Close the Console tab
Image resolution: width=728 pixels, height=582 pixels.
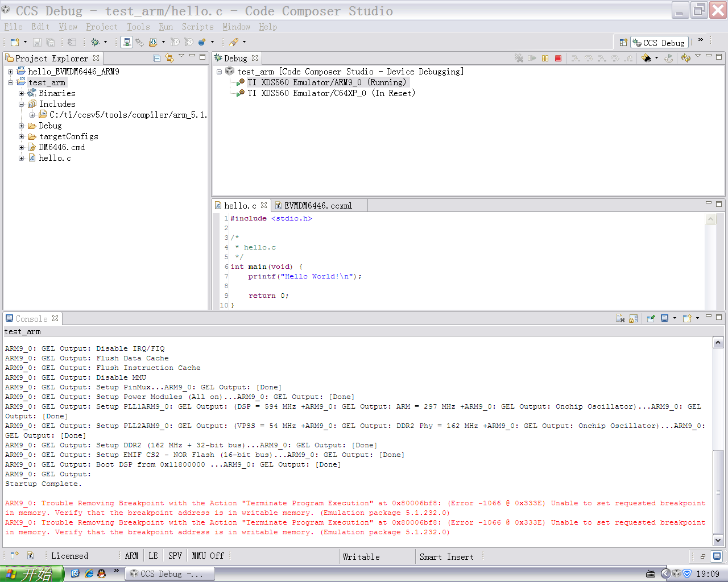coord(55,318)
